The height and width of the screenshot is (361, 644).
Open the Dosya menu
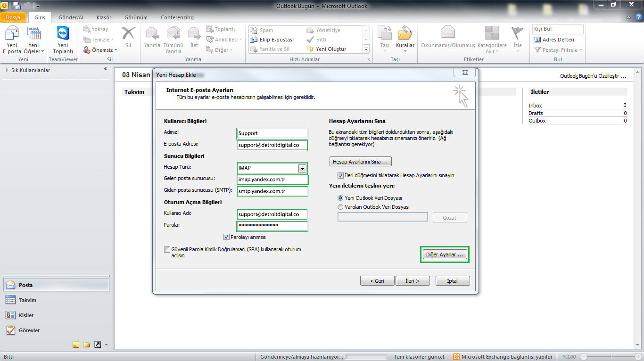[13, 17]
